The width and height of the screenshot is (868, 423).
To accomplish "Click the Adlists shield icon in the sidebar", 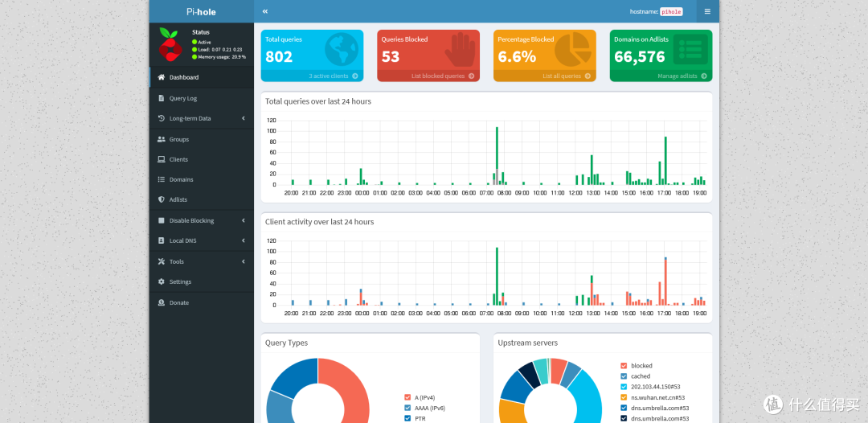I will pos(161,199).
